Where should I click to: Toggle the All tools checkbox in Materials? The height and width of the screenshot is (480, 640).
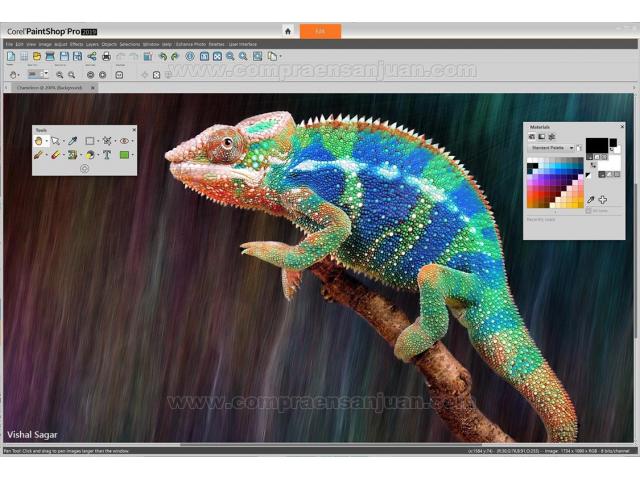point(588,211)
